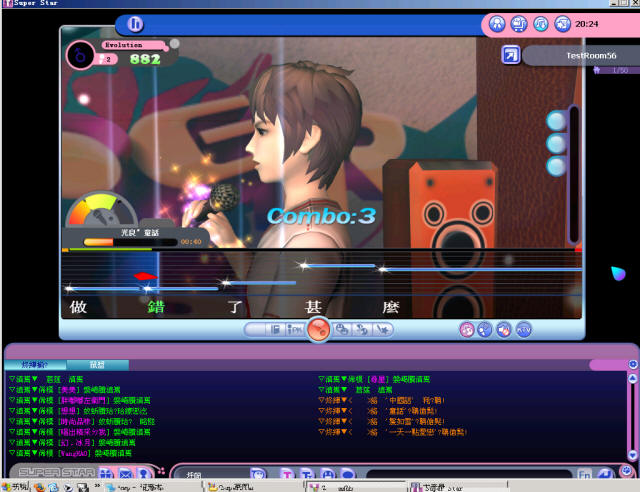The image size is (640, 492).
Task: Click the red center record button
Action: (x=318, y=329)
